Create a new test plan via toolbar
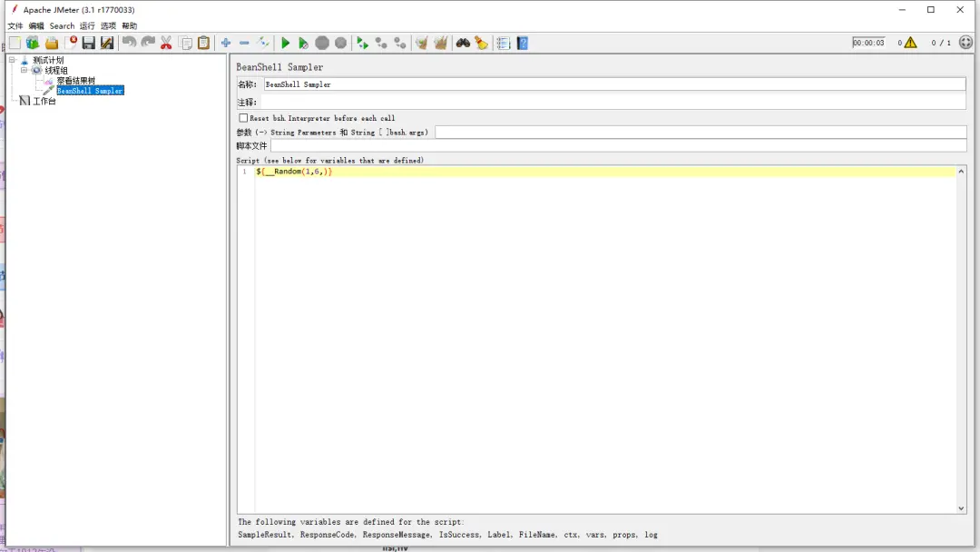Image resolution: width=980 pixels, height=552 pixels. (x=15, y=44)
